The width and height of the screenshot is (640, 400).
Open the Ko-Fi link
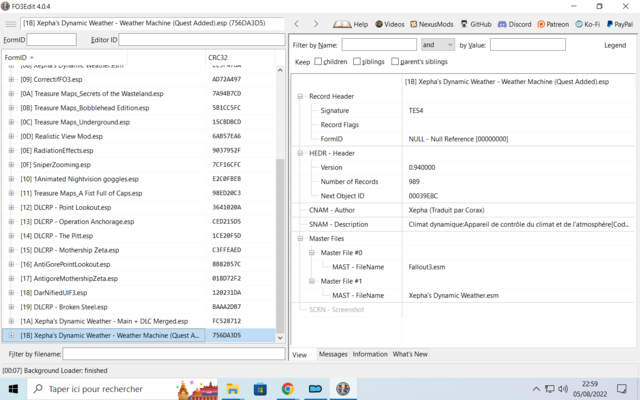click(587, 24)
